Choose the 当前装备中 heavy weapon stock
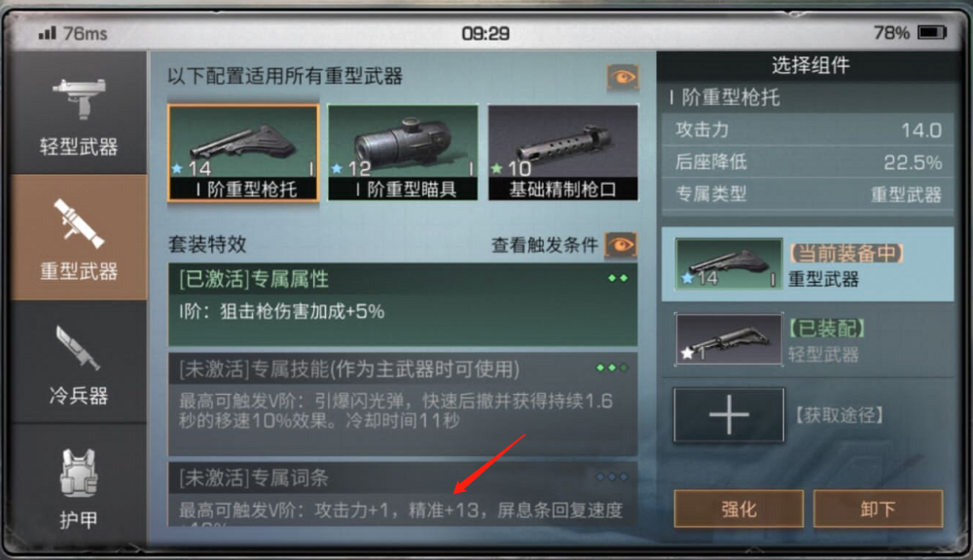 (808, 264)
